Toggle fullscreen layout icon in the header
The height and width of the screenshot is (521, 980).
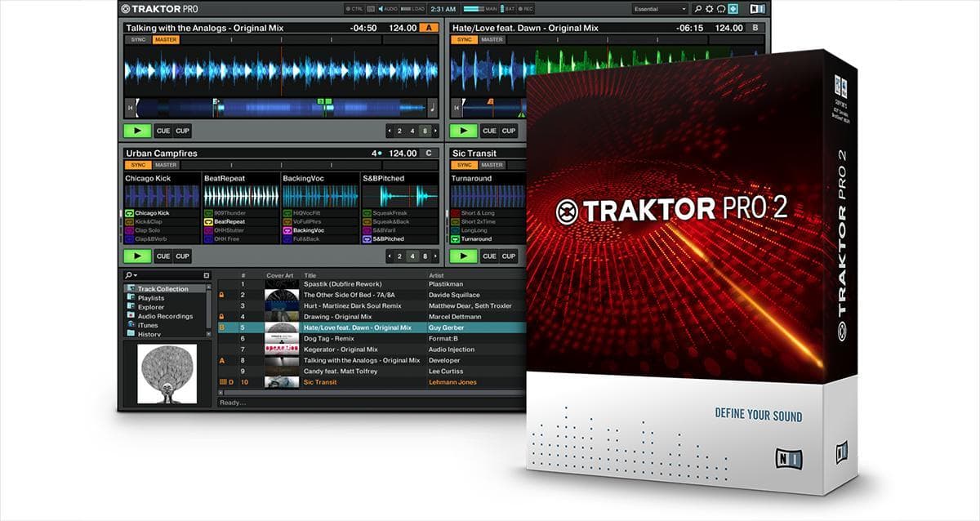[x=733, y=9]
